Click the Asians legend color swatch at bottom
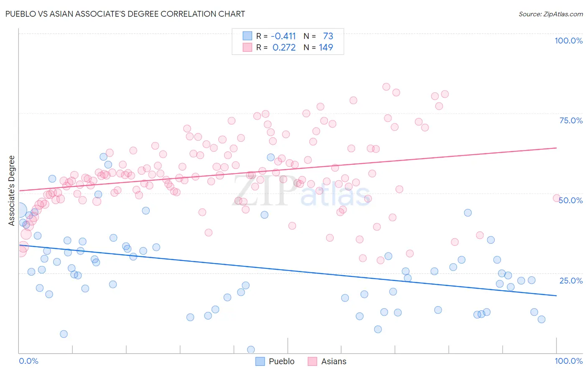 (x=312, y=361)
